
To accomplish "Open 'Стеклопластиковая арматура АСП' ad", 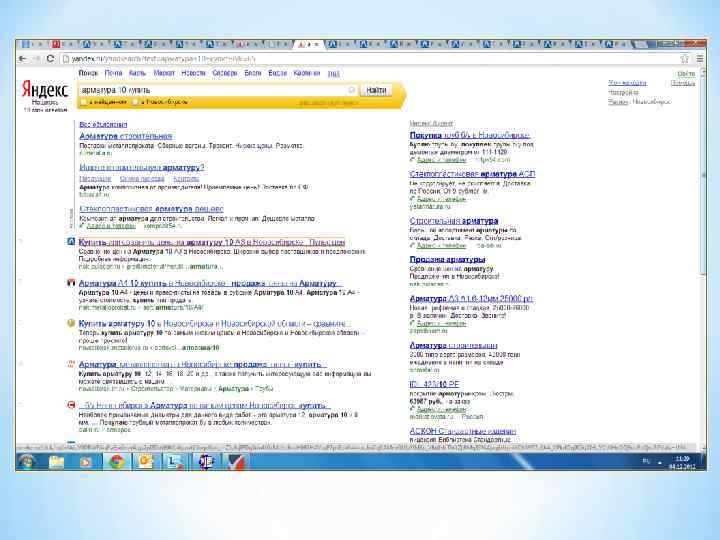I will (x=472, y=174).
